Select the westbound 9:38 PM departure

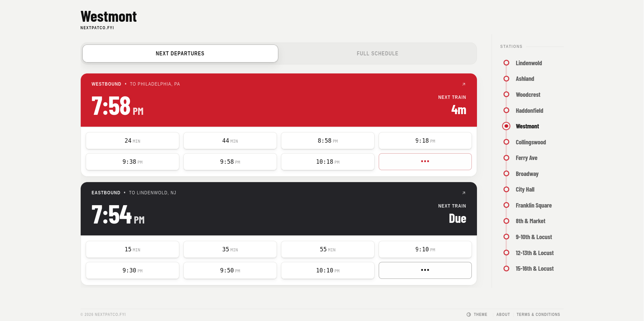tap(132, 162)
